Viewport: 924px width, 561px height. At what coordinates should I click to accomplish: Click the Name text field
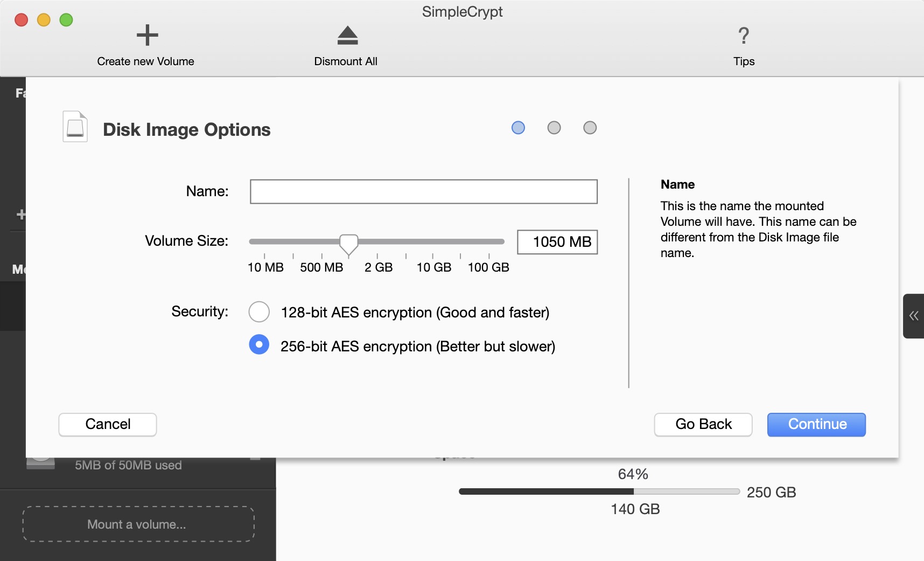coord(424,191)
